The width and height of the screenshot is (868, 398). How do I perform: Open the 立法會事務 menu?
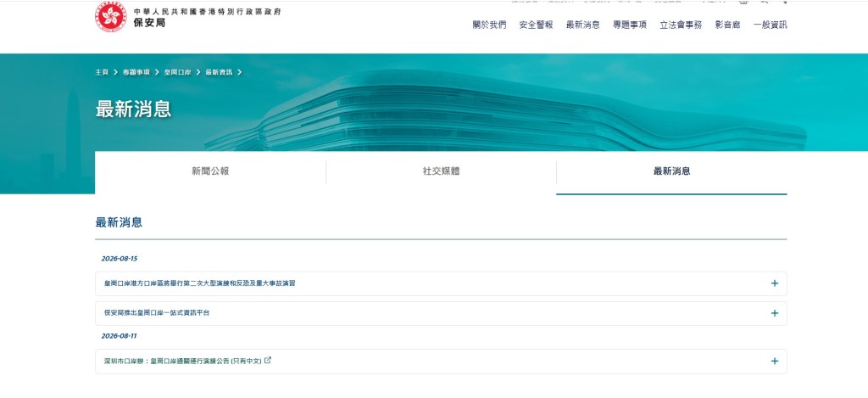[x=681, y=25]
